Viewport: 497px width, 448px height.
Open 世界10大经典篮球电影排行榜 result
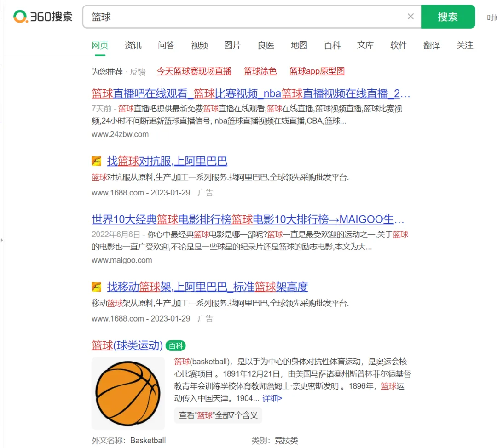248,219
